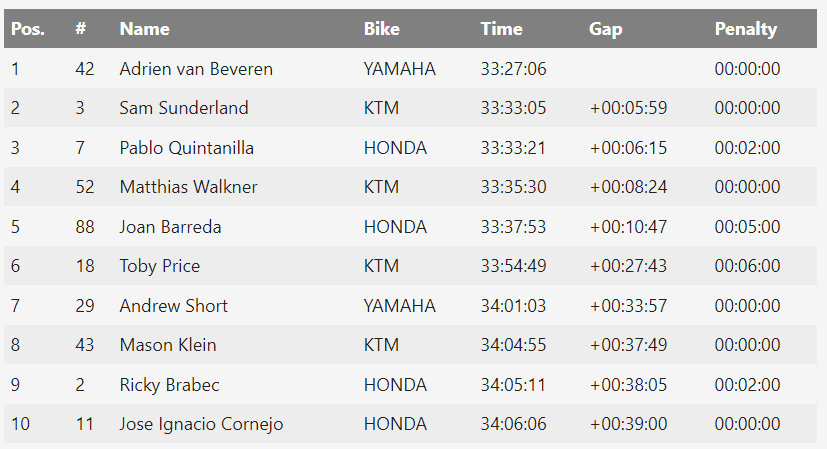This screenshot has height=449, width=827.
Task: Click the Penalty column header
Action: 746,29
